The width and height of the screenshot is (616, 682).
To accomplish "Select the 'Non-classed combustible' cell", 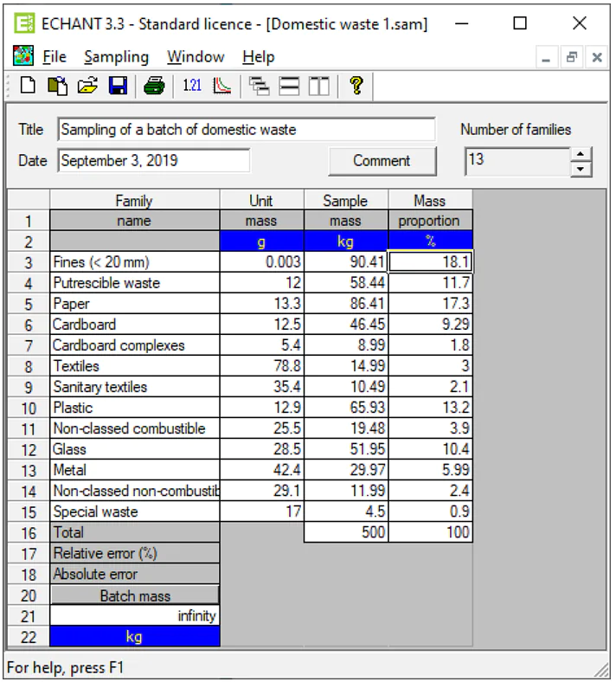I will pos(135,428).
